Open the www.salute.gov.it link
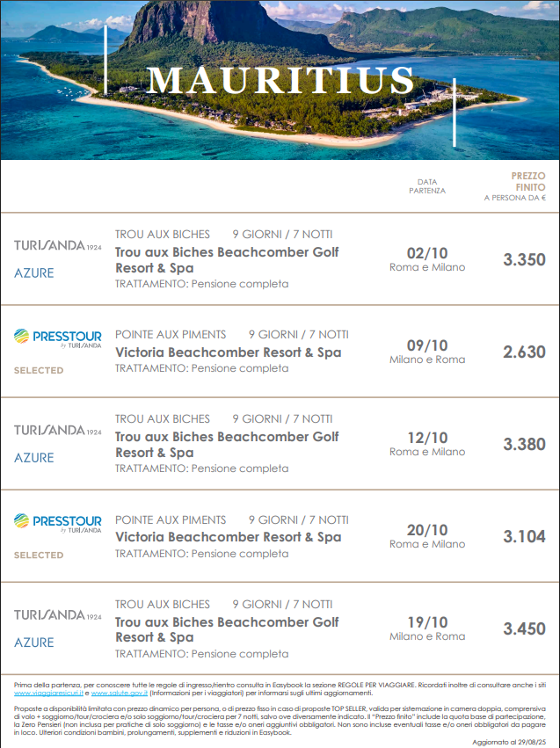The width and height of the screenshot is (560, 748). click(x=120, y=694)
